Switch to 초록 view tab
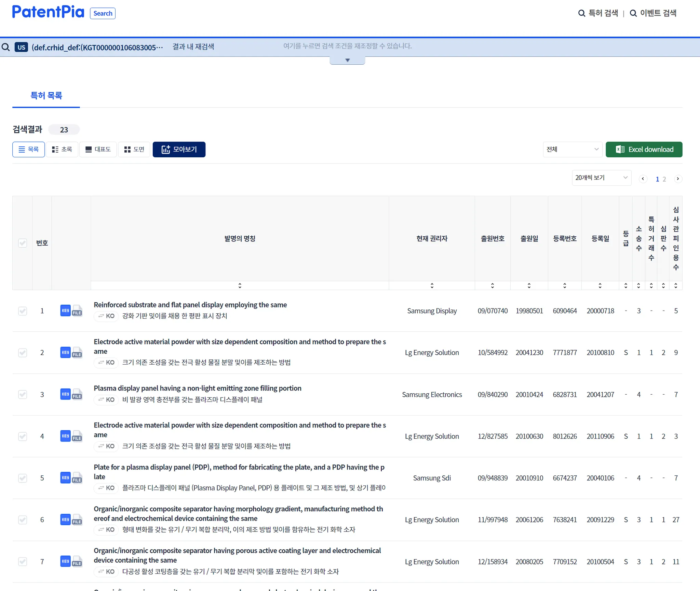The image size is (700, 591). click(62, 149)
